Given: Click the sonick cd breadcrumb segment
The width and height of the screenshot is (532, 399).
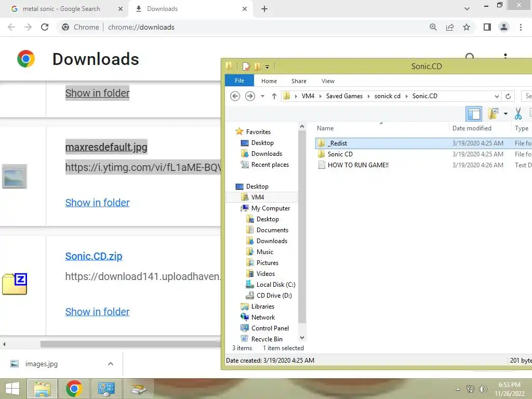Looking at the screenshot, I should (x=388, y=96).
